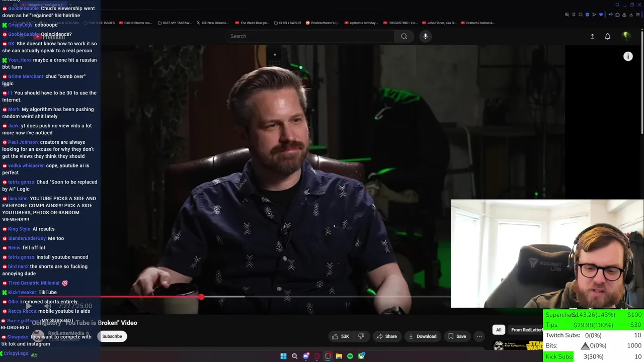The width and height of the screenshot is (644, 362).
Task: Open Spotify from taskbar
Action: (x=350, y=356)
